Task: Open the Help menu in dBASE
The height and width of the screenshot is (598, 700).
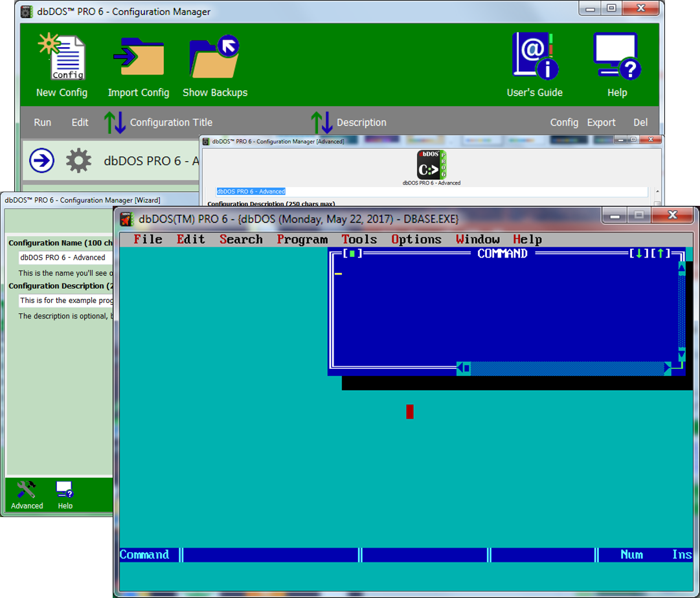Action: click(527, 239)
